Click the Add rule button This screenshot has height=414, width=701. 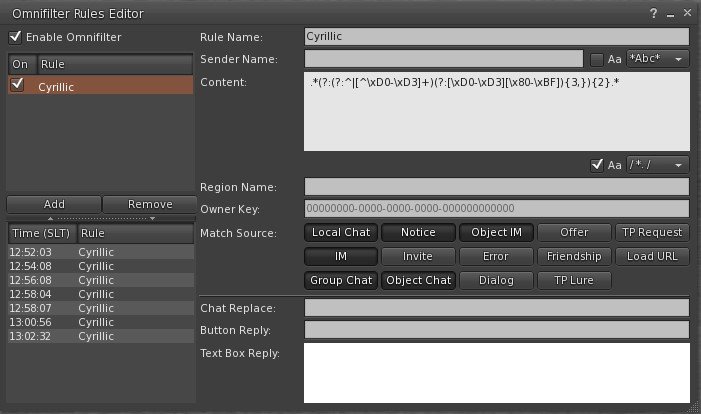pos(54,204)
